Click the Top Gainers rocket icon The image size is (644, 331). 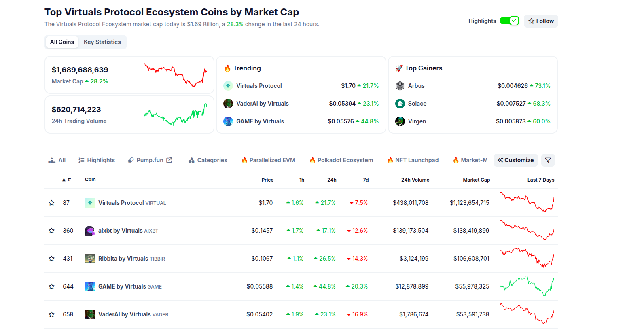pos(399,68)
